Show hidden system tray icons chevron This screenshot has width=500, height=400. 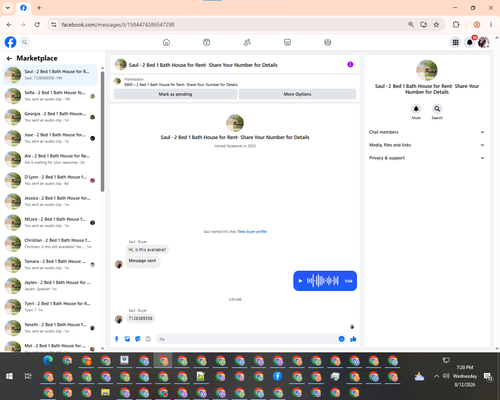click(x=436, y=376)
